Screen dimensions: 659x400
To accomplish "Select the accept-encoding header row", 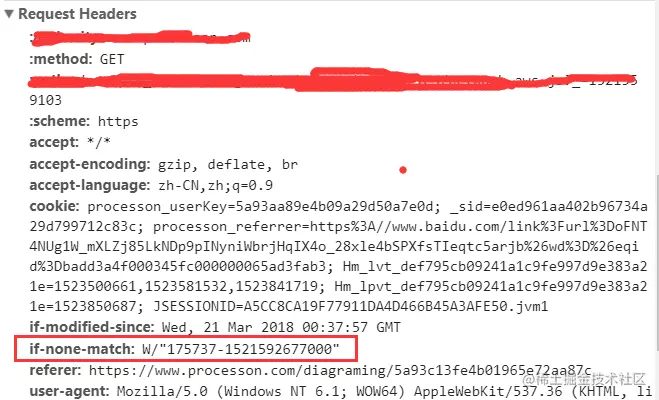I will (x=163, y=164).
